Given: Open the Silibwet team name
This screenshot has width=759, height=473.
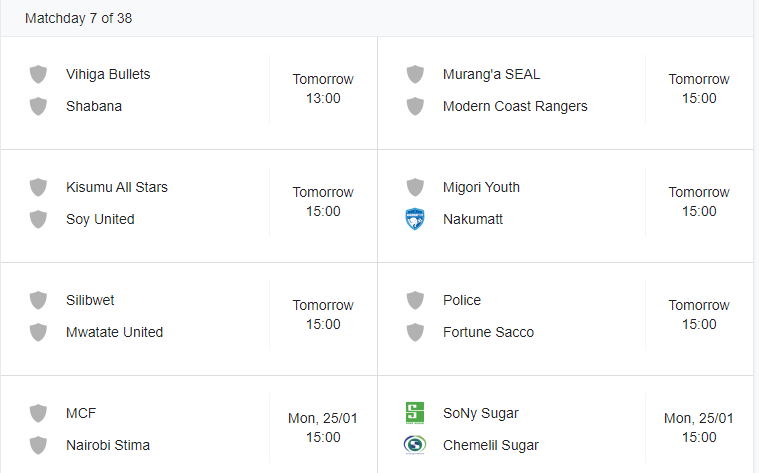Looking at the screenshot, I should point(90,300).
